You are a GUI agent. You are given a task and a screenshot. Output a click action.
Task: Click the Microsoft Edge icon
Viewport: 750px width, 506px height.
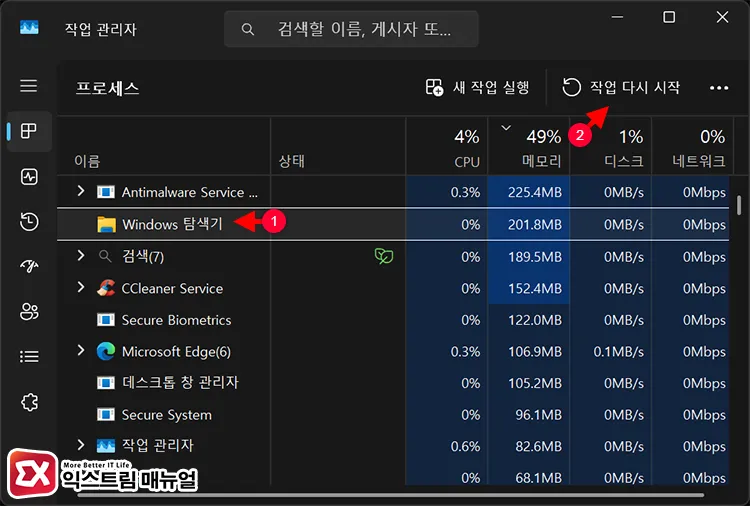106,352
